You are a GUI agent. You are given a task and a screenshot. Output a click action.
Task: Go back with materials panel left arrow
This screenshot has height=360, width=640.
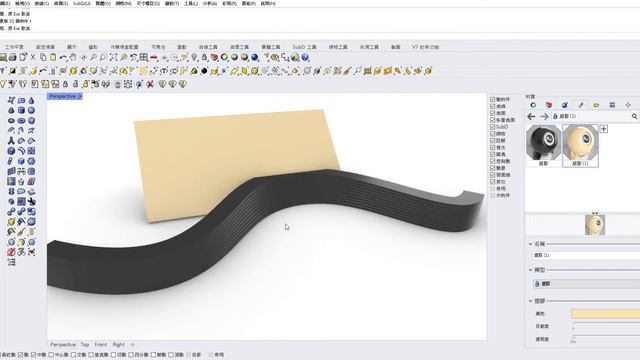pos(531,117)
